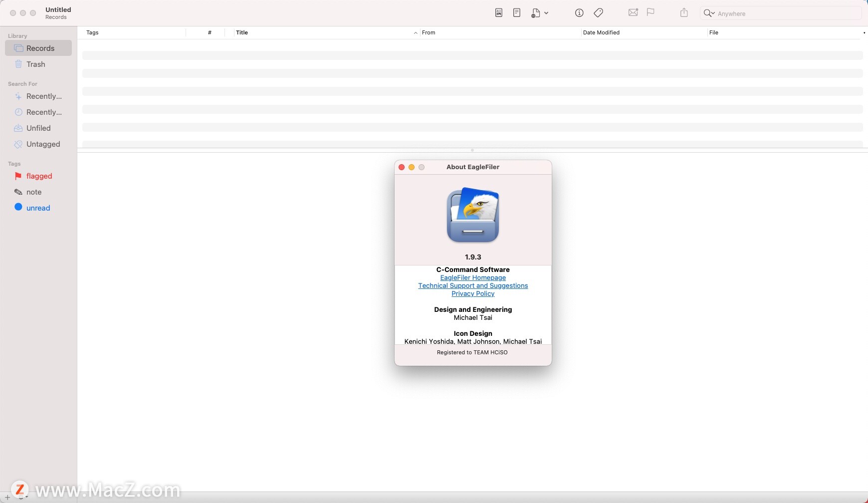The image size is (868, 503).
Task: Sort records by the File column header
Action: tap(784, 32)
